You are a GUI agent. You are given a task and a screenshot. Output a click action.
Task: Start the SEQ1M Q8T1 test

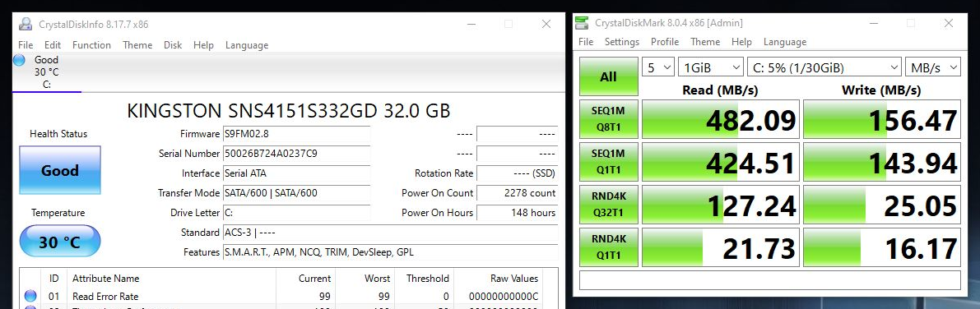[608, 118]
